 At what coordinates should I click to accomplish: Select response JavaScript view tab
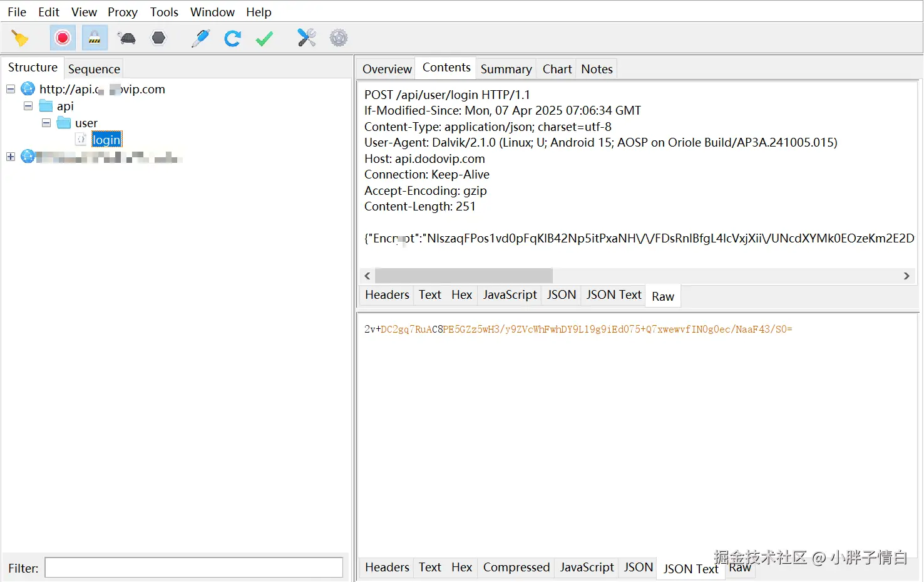(587, 567)
